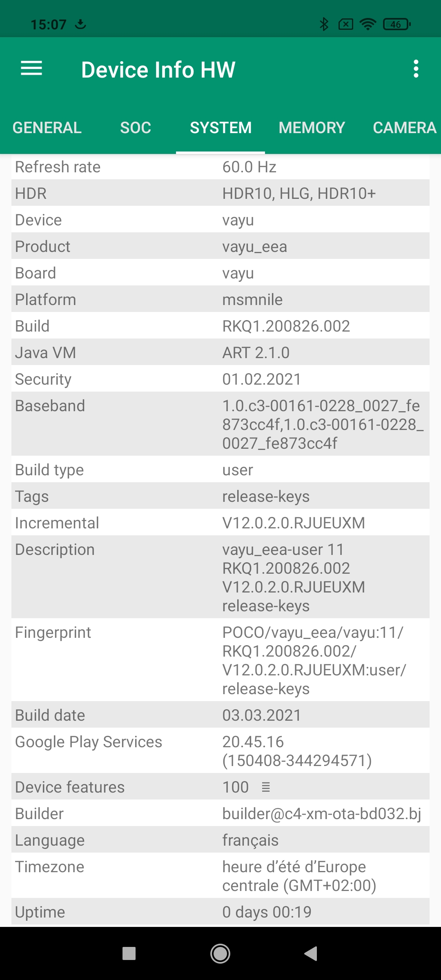
Task: Go to the CAMERA tab
Action: pos(404,128)
